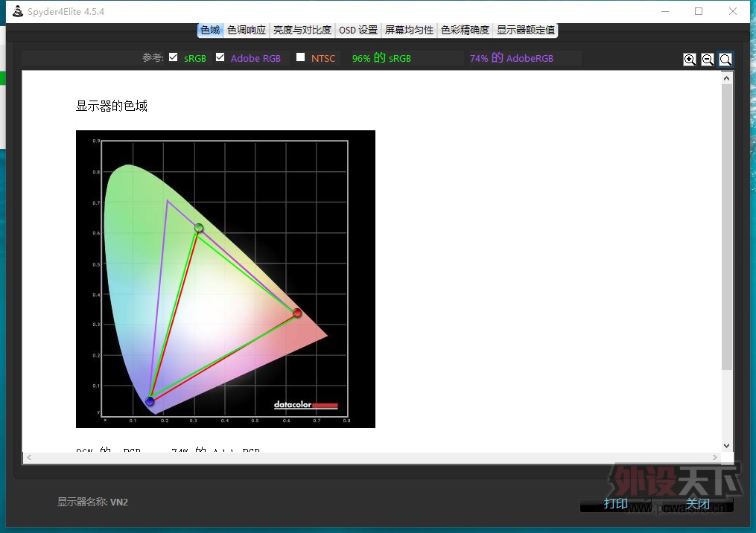Screen dimensions: 756x533
Task: Switch to the 色彩精确度 tab
Action: click(465, 30)
